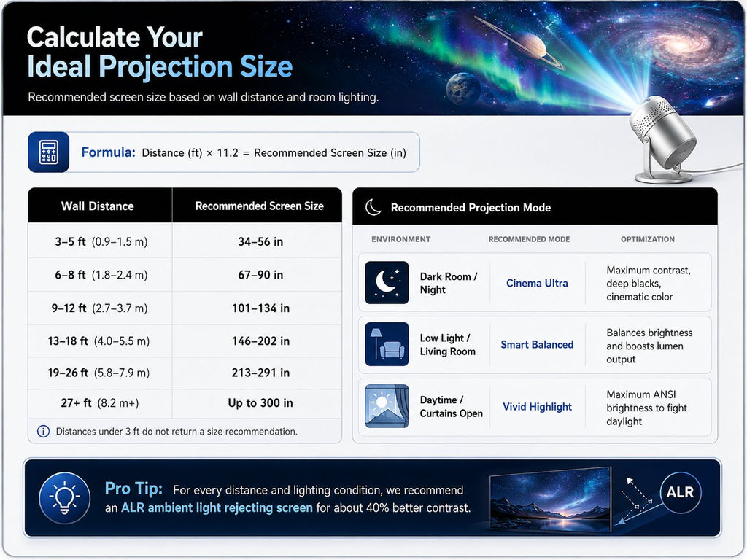This screenshot has height=560, width=747.
Task: Select the Dark Room night moon icon
Action: coord(387,282)
